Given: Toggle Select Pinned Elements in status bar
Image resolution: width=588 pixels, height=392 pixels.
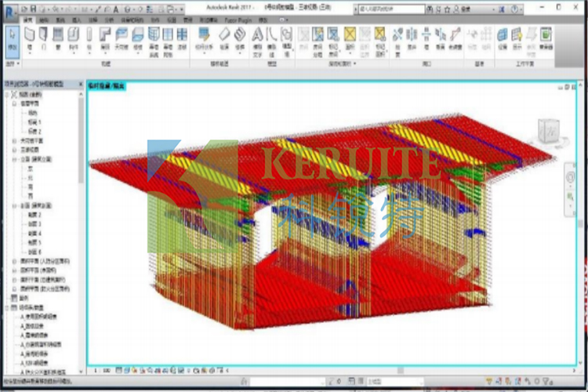Looking at the screenshot, I should [x=508, y=381].
